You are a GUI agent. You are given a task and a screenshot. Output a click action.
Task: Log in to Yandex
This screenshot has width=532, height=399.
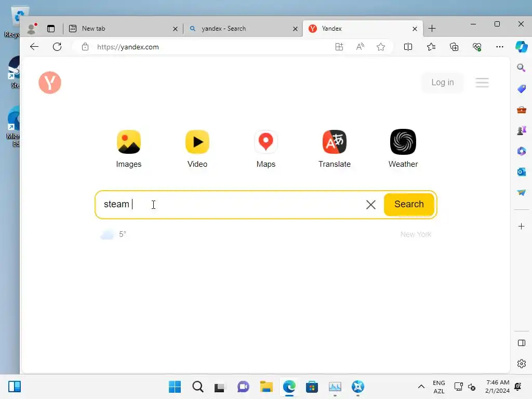(443, 83)
